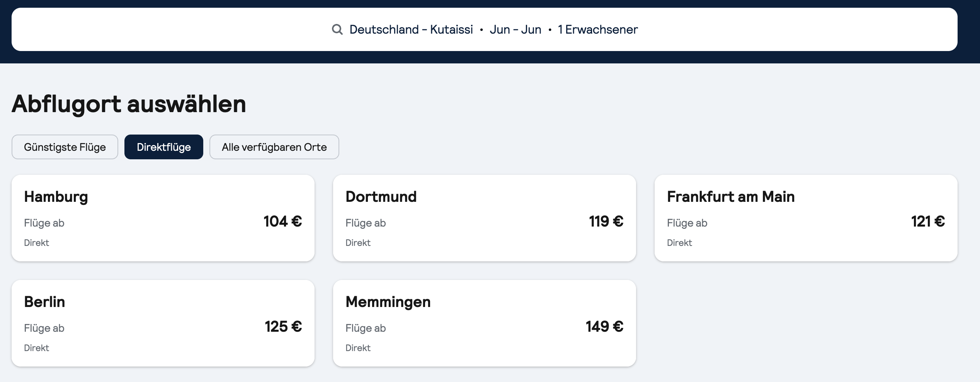Click the 125 € Berlin price
This screenshot has width=980, height=382.
coord(283,327)
